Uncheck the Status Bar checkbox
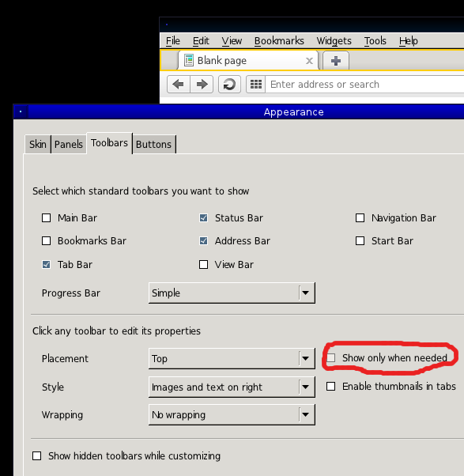 coord(203,218)
